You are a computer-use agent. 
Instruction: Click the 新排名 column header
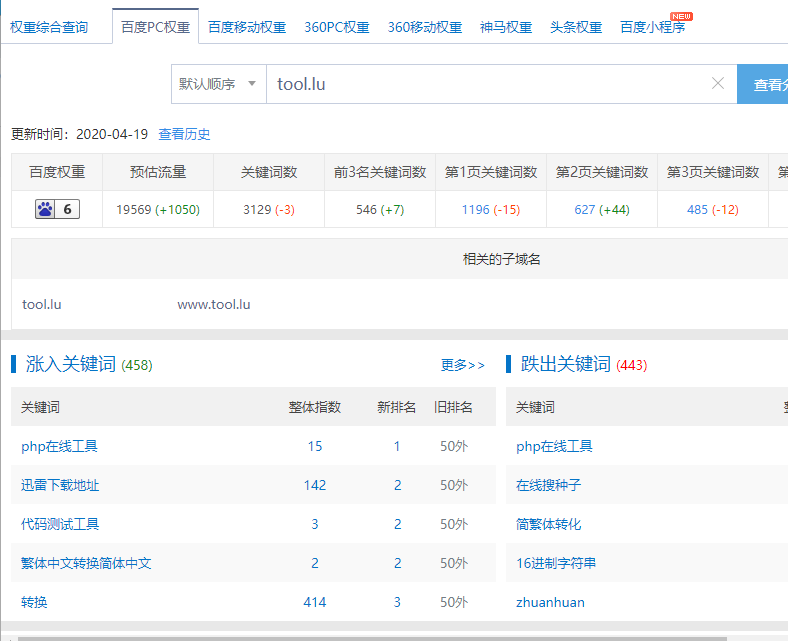click(397, 407)
